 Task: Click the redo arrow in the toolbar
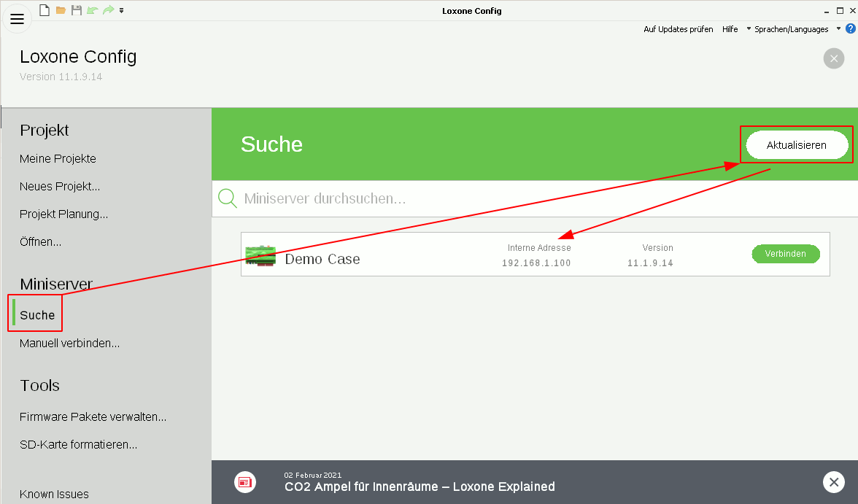(x=108, y=10)
